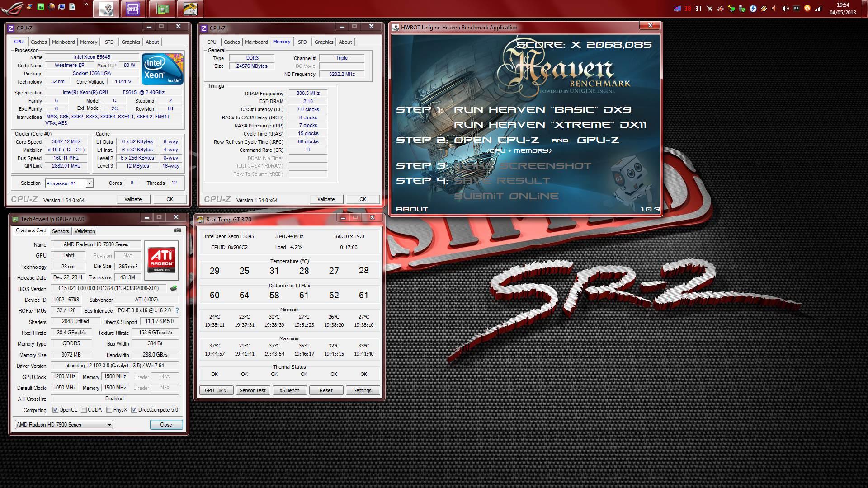The height and width of the screenshot is (488, 868).
Task: Toggle the CUDA checkbox in GPU-Z
Action: [84, 410]
